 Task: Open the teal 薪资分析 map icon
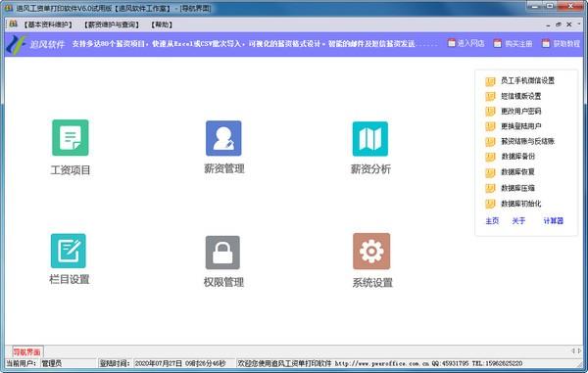pyautogui.click(x=370, y=139)
